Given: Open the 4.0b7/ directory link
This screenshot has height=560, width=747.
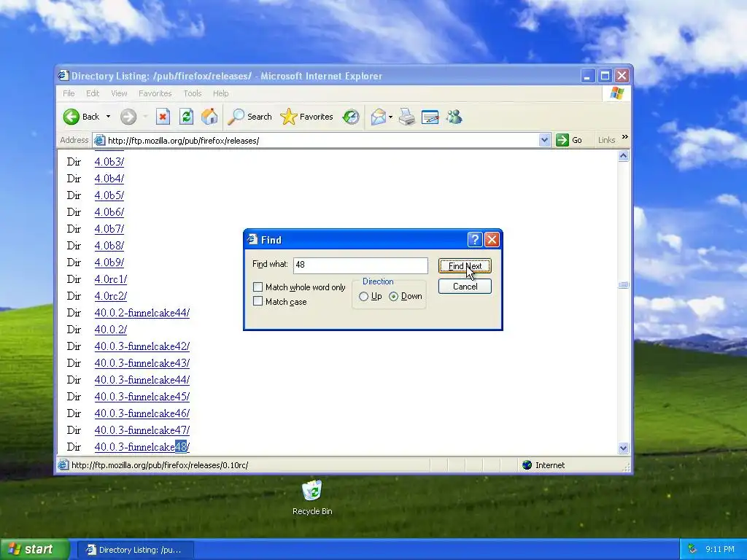Looking at the screenshot, I should pyautogui.click(x=109, y=229).
